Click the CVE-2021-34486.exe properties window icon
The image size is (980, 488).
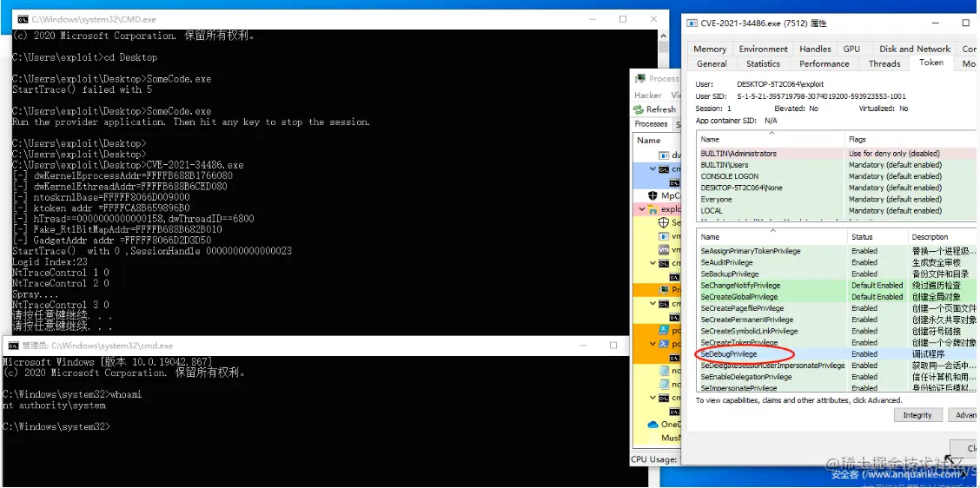692,23
